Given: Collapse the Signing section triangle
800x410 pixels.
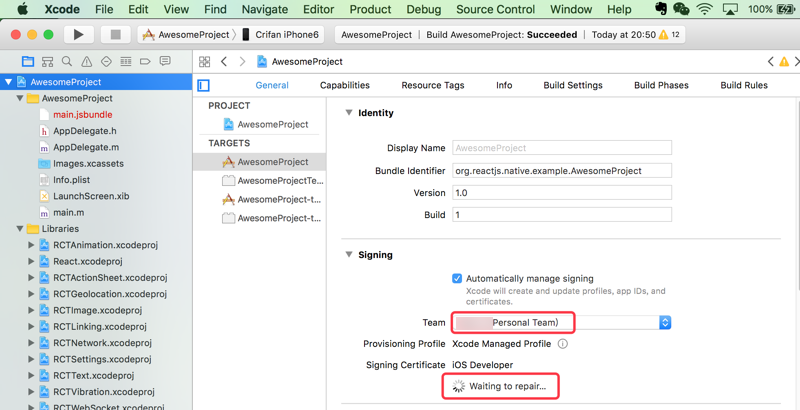Looking at the screenshot, I should (x=349, y=255).
